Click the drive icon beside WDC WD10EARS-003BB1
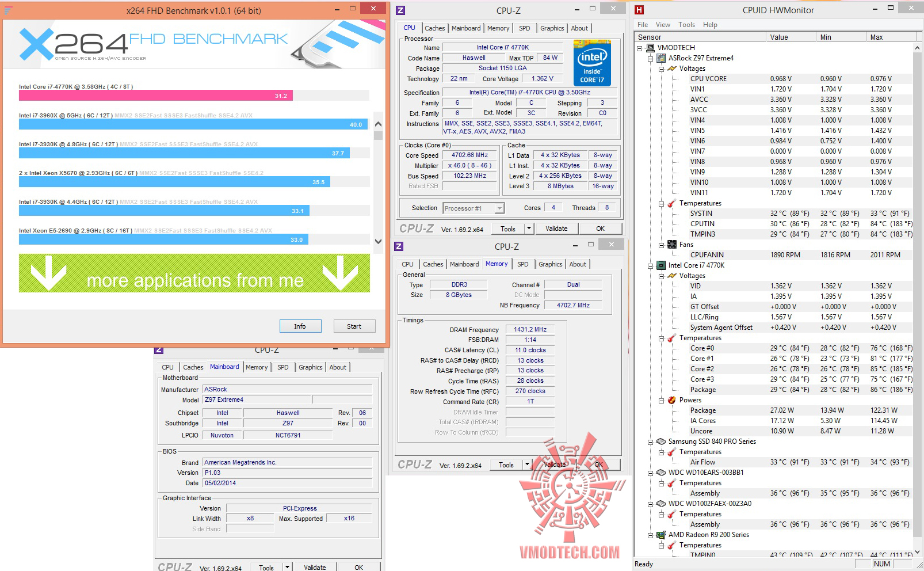924x571 pixels. pyautogui.click(x=662, y=473)
